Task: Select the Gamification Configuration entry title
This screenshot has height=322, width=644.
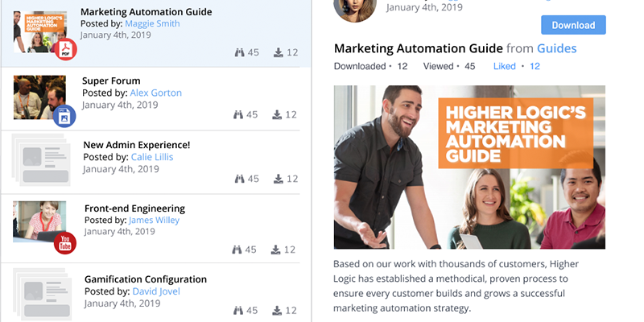Action: 146,279
